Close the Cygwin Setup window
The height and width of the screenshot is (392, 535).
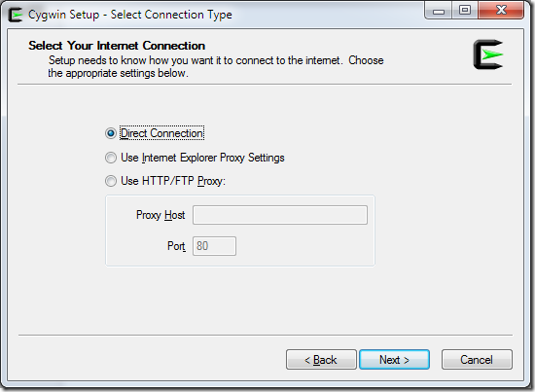[x=501, y=11]
